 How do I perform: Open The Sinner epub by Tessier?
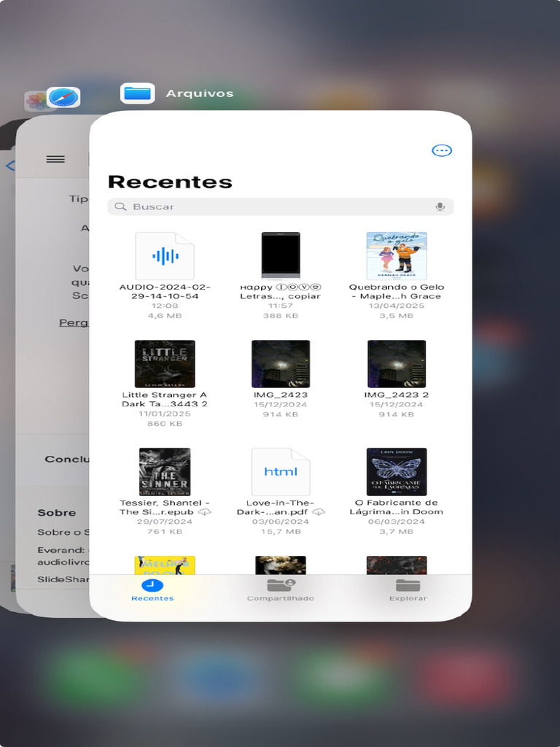(165, 472)
